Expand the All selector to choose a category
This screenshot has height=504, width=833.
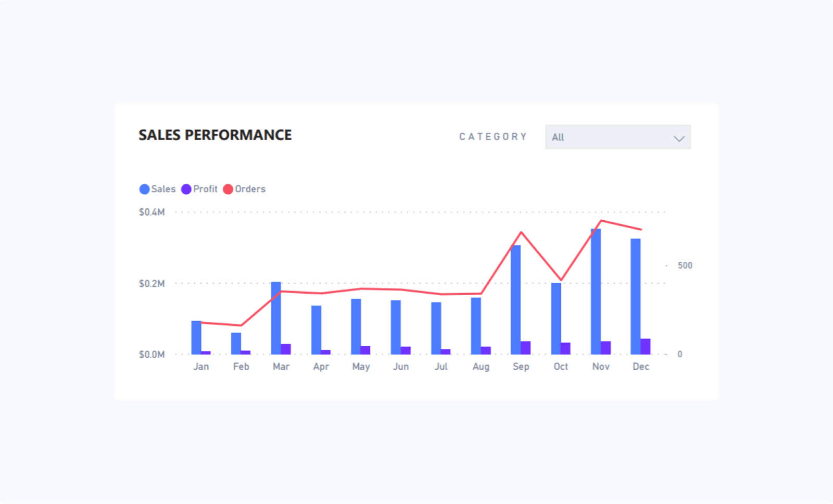pos(617,137)
